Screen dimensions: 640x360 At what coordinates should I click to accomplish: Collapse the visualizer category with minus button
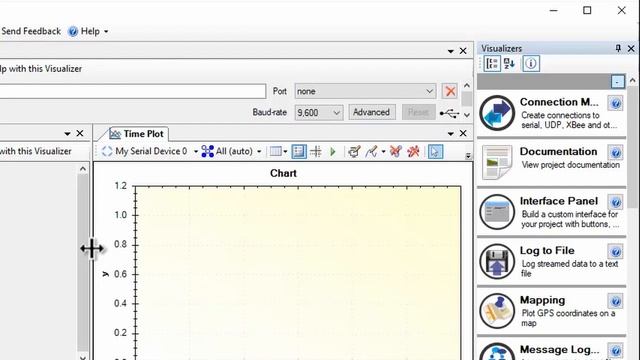(618, 82)
